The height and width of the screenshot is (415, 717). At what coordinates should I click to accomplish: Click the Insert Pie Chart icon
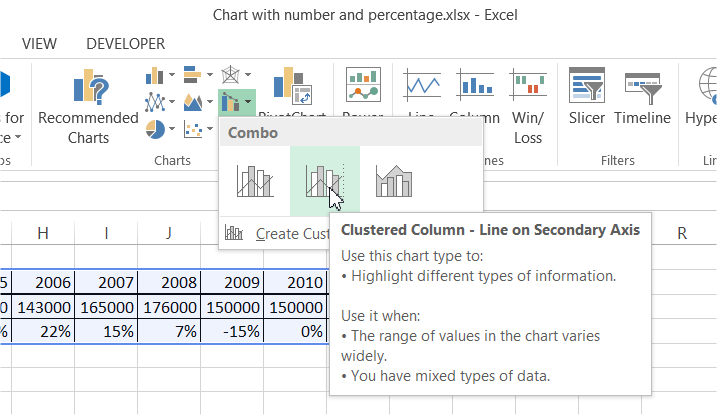(155, 129)
